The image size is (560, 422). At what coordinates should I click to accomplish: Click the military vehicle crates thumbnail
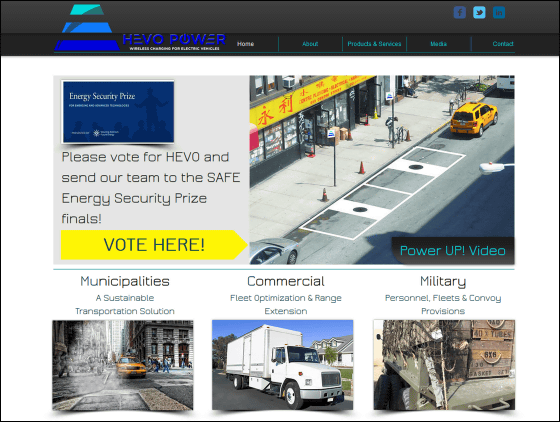[x=444, y=365]
